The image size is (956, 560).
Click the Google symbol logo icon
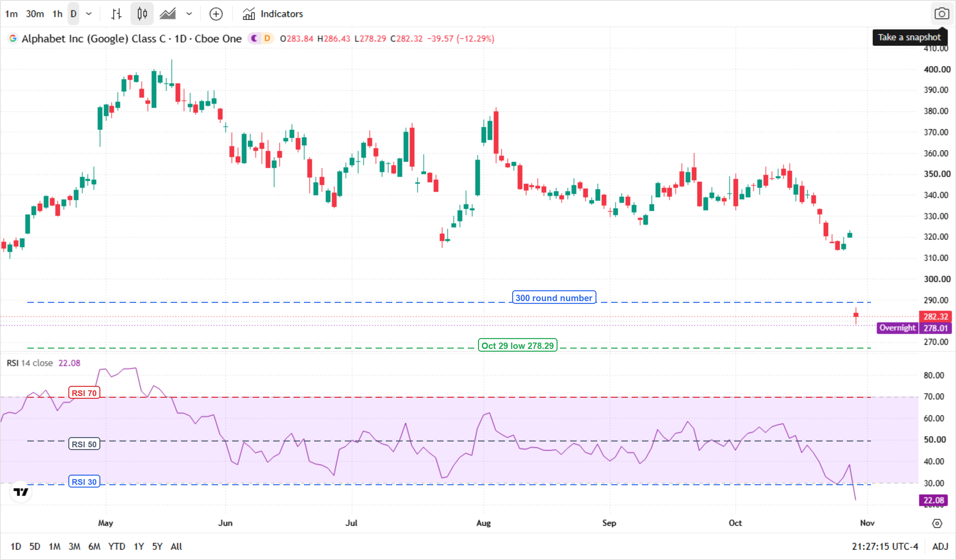click(13, 38)
